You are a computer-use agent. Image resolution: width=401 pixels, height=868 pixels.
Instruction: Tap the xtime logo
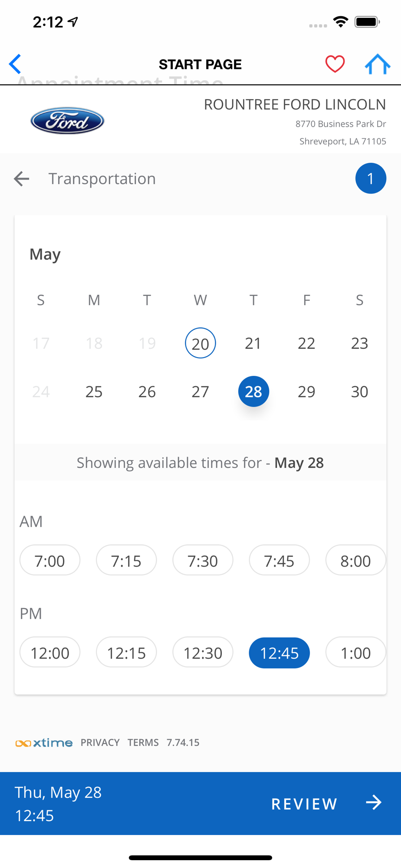[44, 743]
